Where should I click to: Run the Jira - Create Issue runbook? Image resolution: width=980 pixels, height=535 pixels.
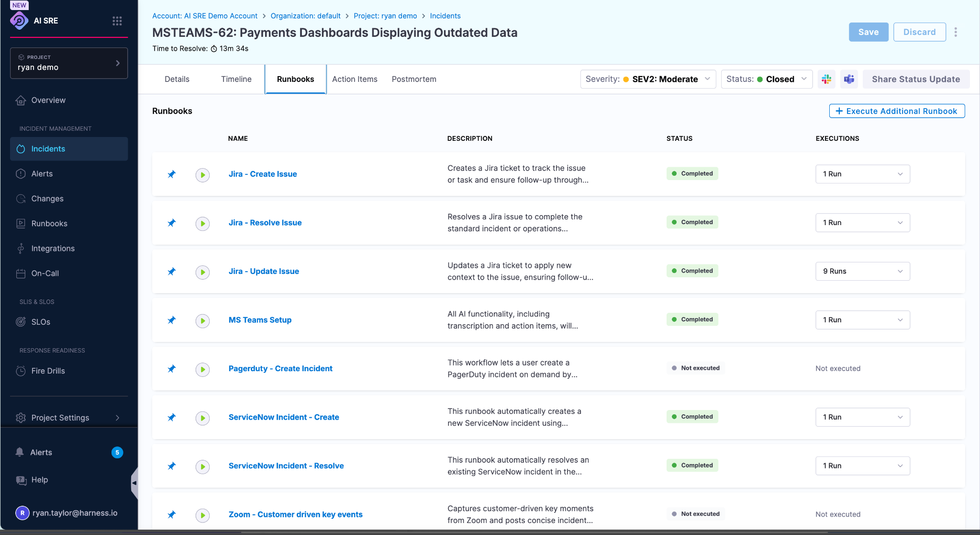tap(202, 175)
